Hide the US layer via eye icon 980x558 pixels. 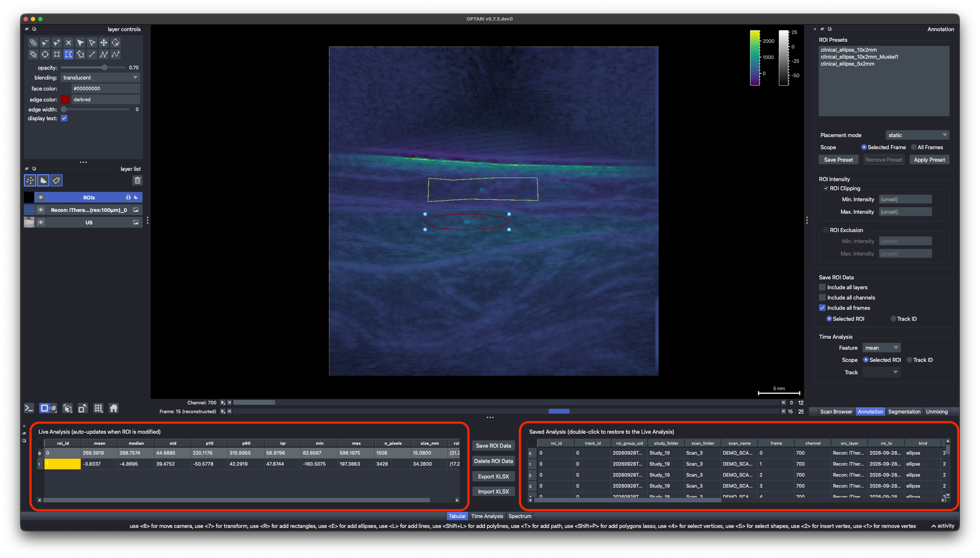[x=41, y=222]
